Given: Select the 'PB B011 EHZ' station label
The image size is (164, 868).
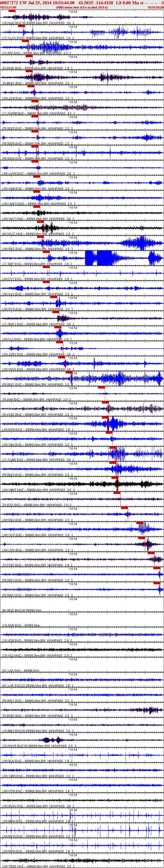Looking at the screenshot, I should [x=12, y=701].
